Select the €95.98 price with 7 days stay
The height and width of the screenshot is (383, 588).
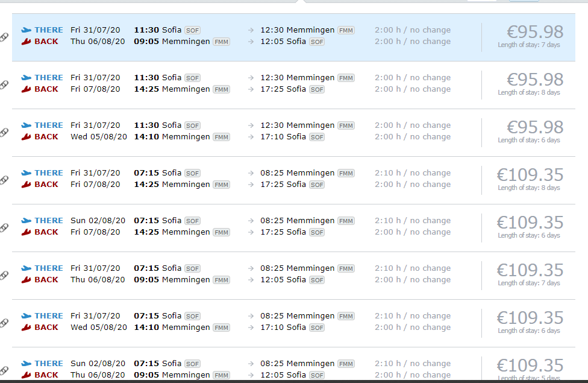pyautogui.click(x=534, y=32)
